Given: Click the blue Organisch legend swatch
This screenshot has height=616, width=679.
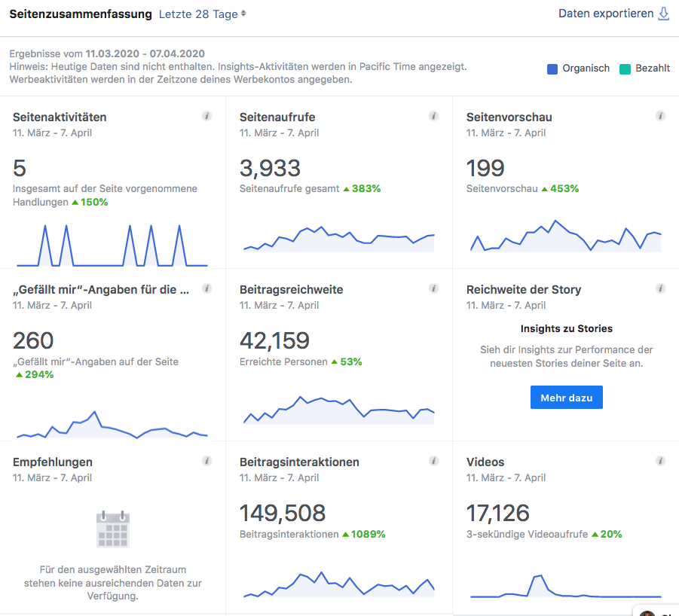Looking at the screenshot, I should (552, 69).
